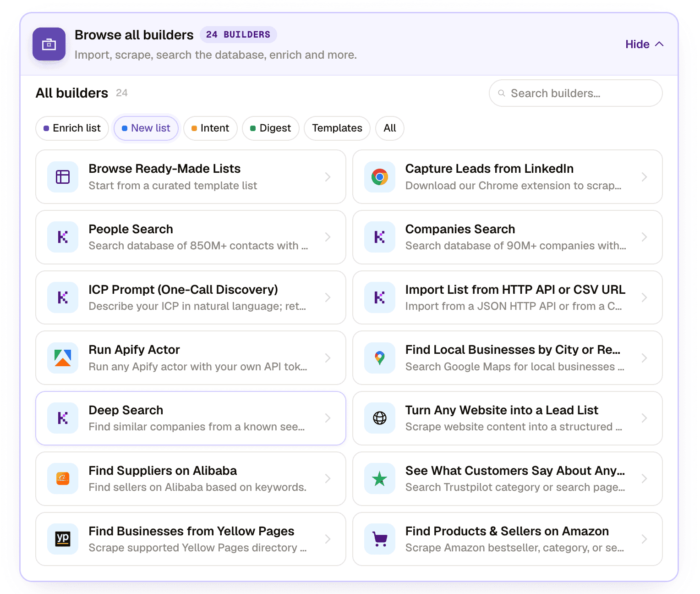Open Capture Leads from LinkedIn title
Image resolution: width=700 pixels, height=594 pixels.
(489, 169)
